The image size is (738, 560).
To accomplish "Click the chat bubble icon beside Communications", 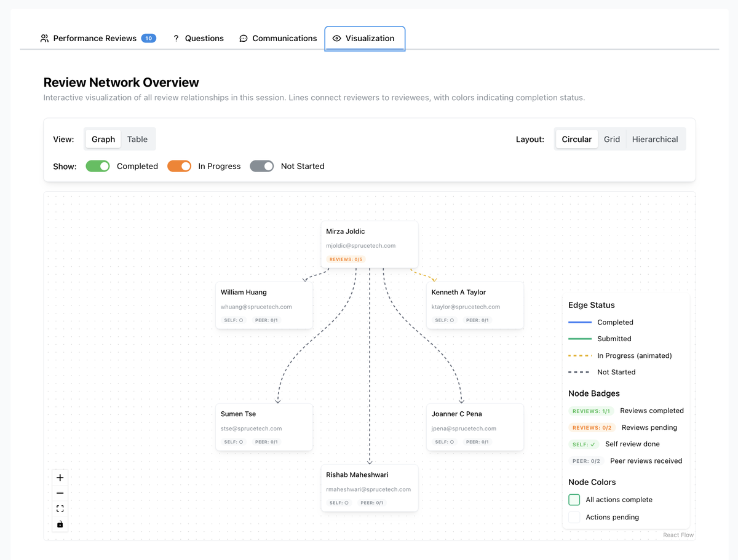I will point(244,38).
